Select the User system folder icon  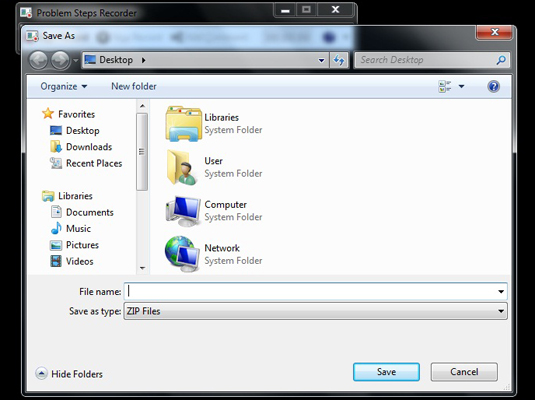182,167
